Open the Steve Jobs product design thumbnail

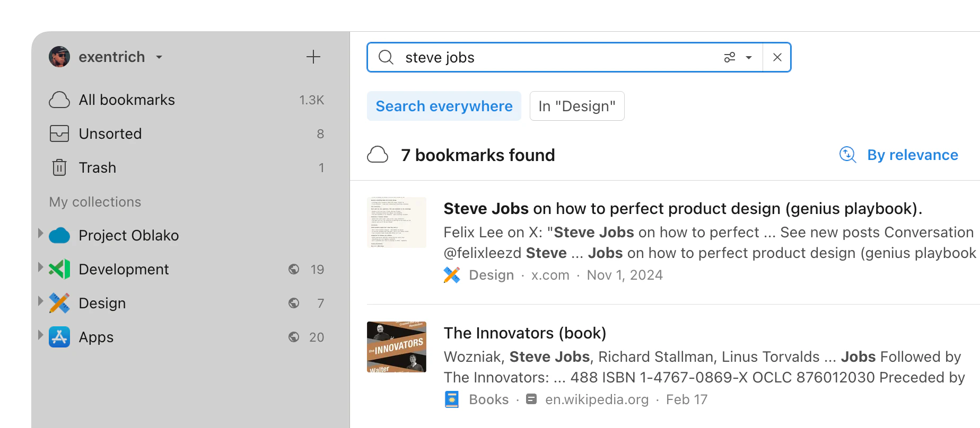coord(397,222)
